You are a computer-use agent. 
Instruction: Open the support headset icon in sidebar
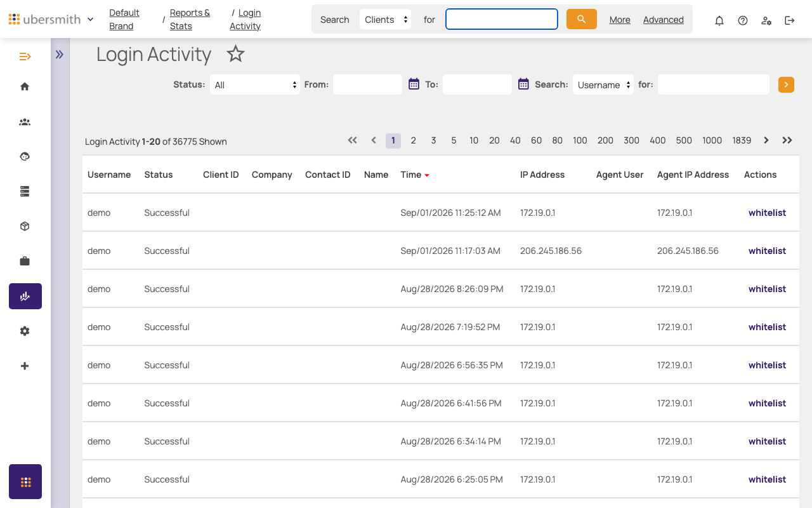(x=25, y=156)
